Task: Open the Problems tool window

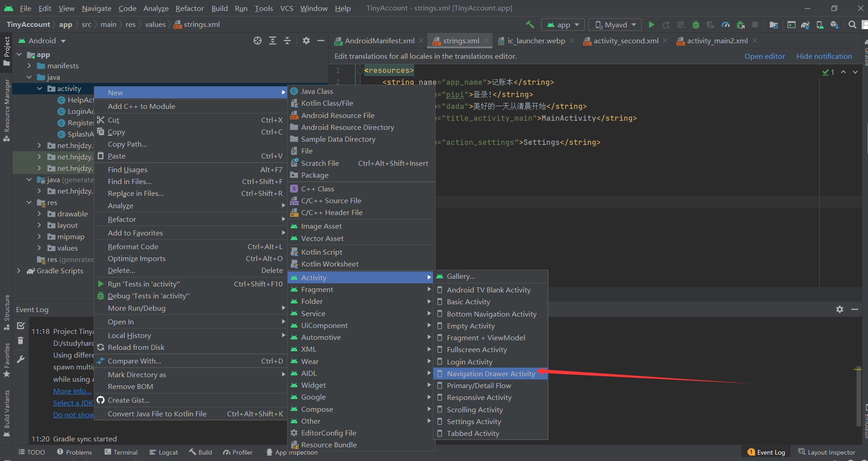Action: coord(74,452)
